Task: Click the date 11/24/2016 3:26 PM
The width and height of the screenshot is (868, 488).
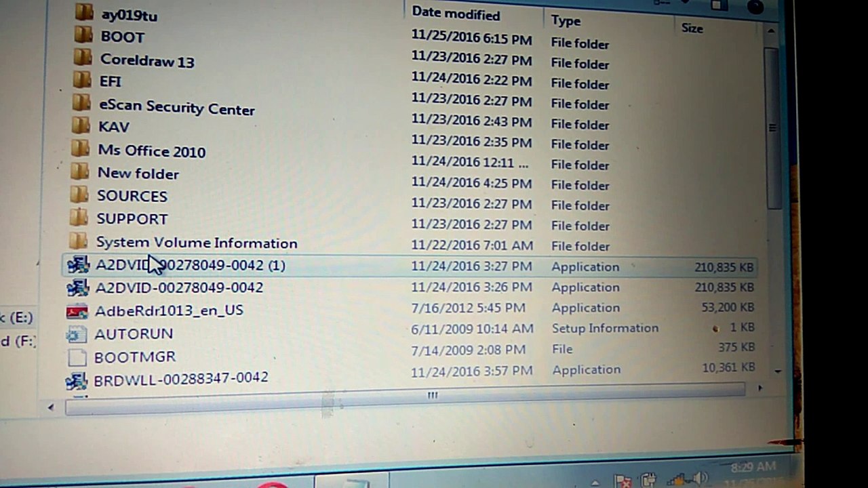Action: pyautogui.click(x=471, y=287)
